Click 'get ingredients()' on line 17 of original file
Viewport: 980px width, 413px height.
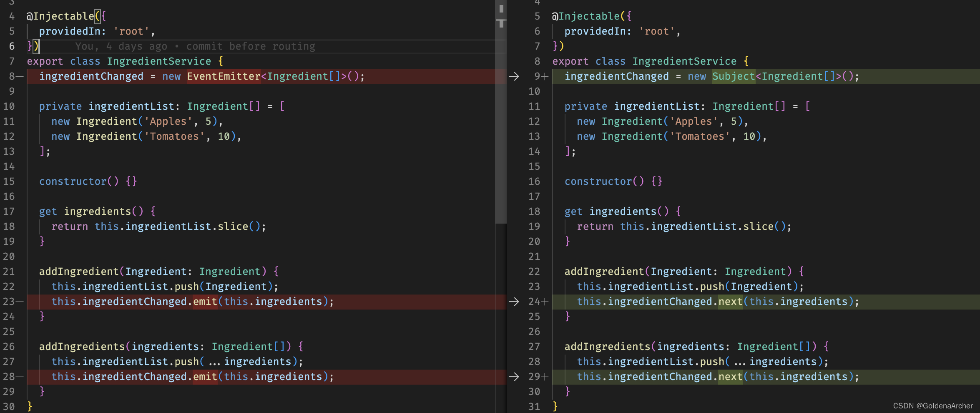[91, 212]
